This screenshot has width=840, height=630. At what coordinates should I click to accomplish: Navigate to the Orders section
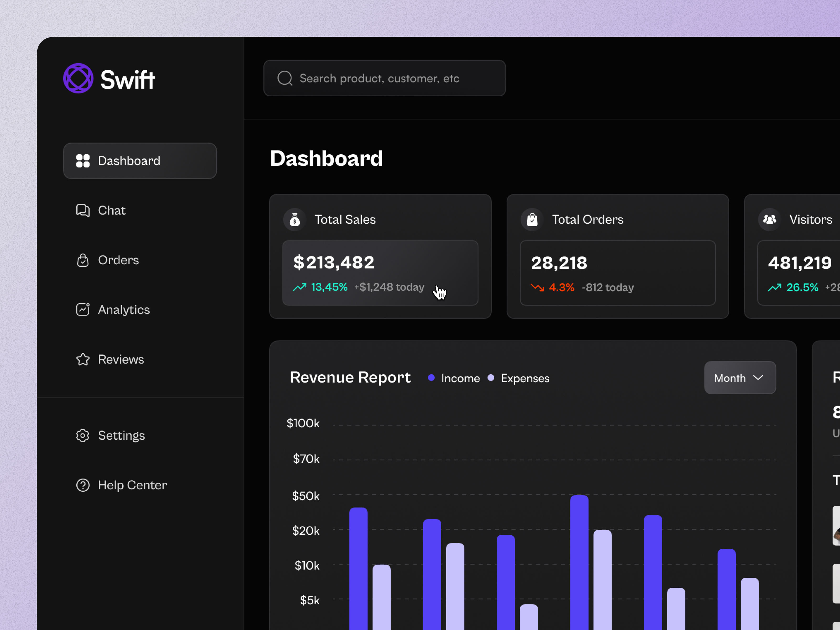[118, 260]
